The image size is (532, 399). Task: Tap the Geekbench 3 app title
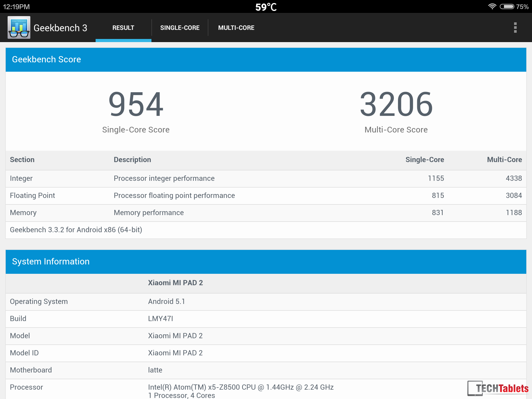(x=60, y=28)
